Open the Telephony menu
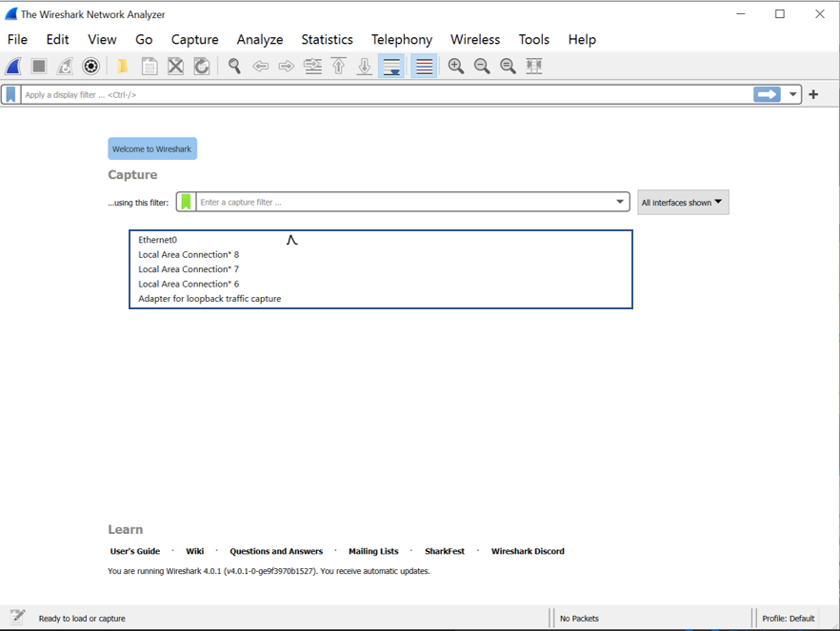 coord(401,39)
